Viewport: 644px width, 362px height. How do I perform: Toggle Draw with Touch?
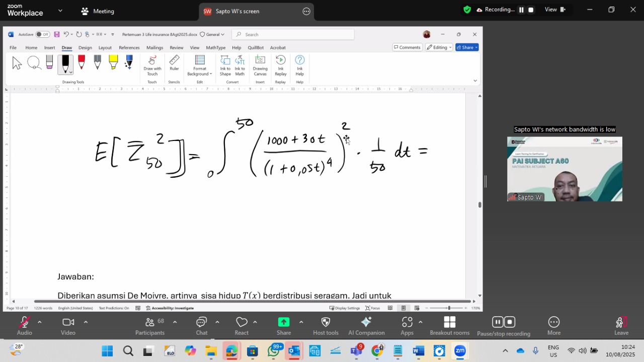pyautogui.click(x=152, y=65)
